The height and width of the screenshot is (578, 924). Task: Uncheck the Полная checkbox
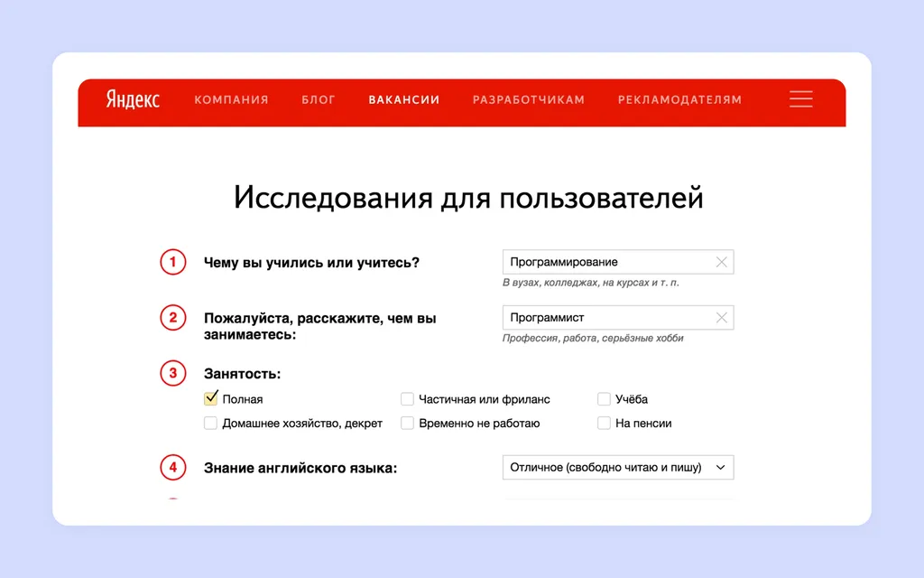click(210, 398)
